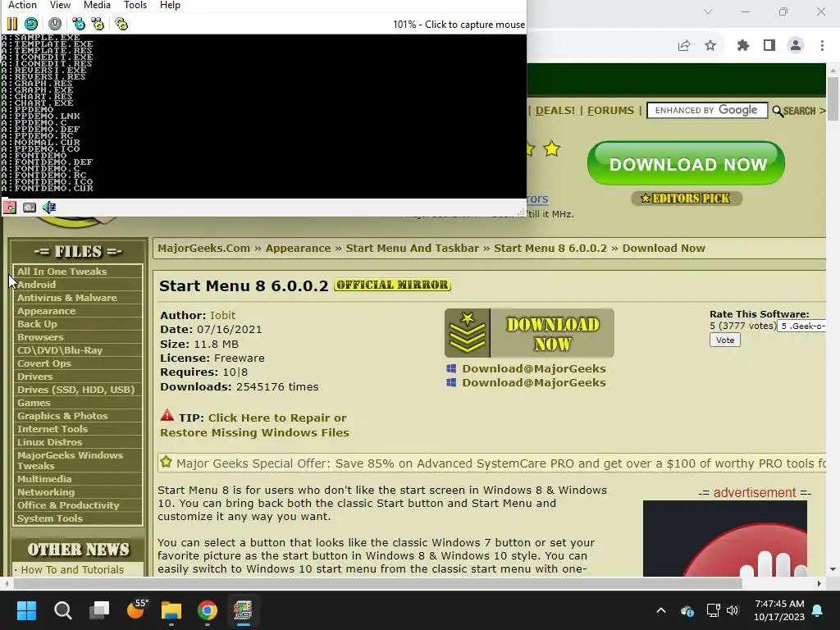Click the floppy drive status bar icon
The image size is (840, 630).
point(10,208)
